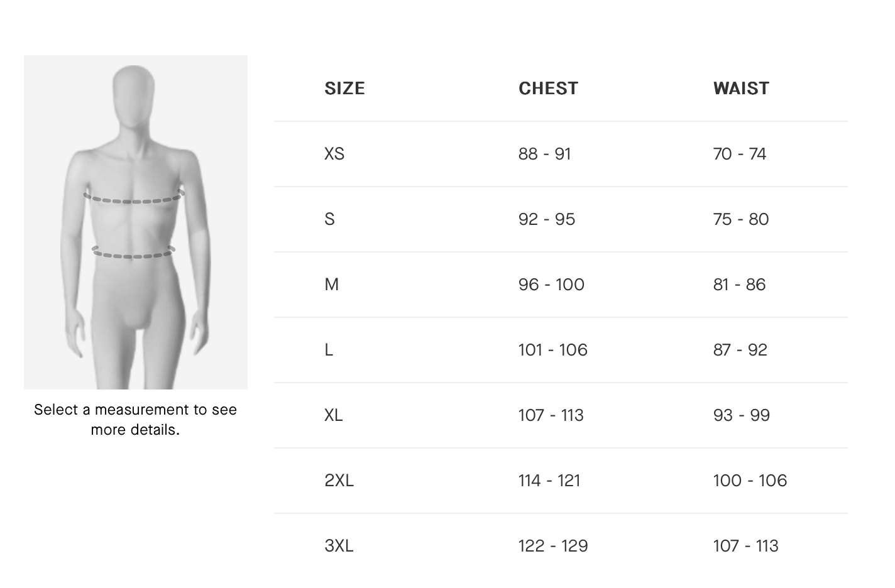Click the chest measurement dashed line on mannequin

click(134, 198)
